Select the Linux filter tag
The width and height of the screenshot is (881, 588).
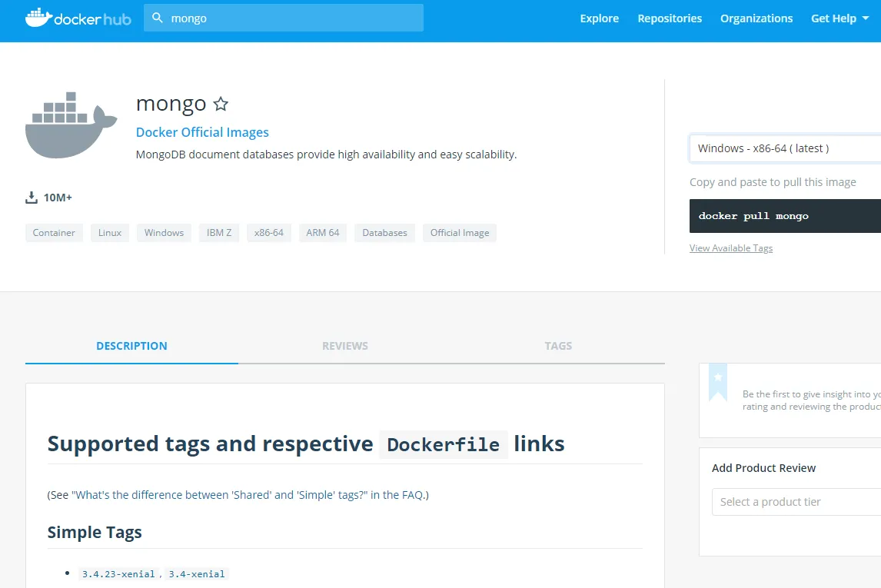110,233
